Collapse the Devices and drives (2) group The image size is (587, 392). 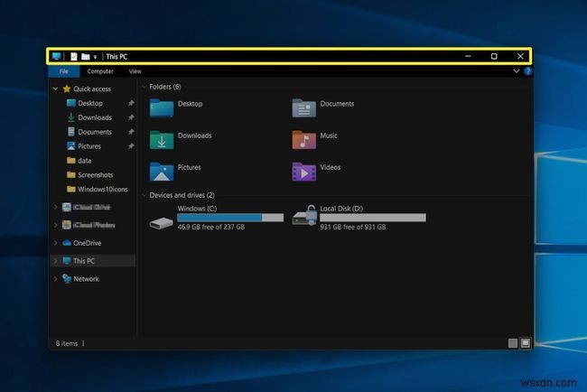click(144, 195)
